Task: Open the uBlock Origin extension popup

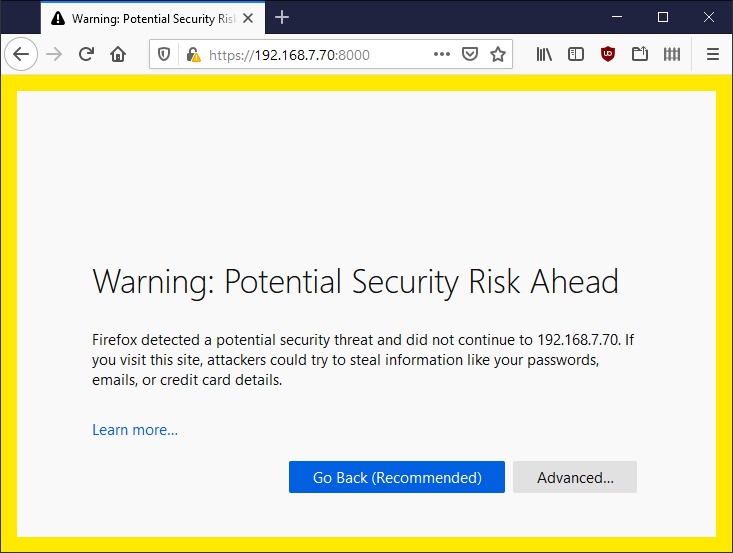Action: click(x=608, y=55)
